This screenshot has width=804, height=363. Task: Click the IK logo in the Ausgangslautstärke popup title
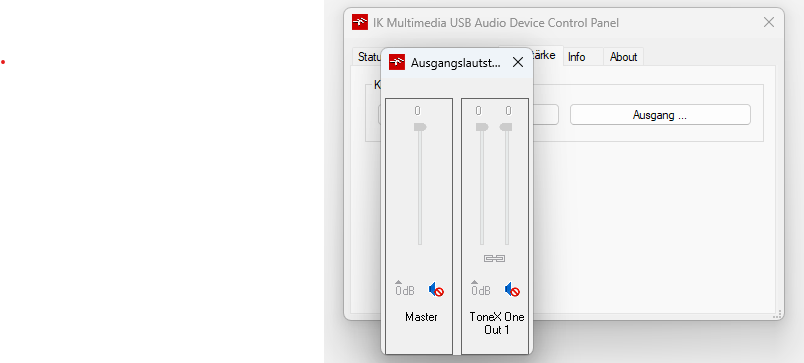[397, 63]
